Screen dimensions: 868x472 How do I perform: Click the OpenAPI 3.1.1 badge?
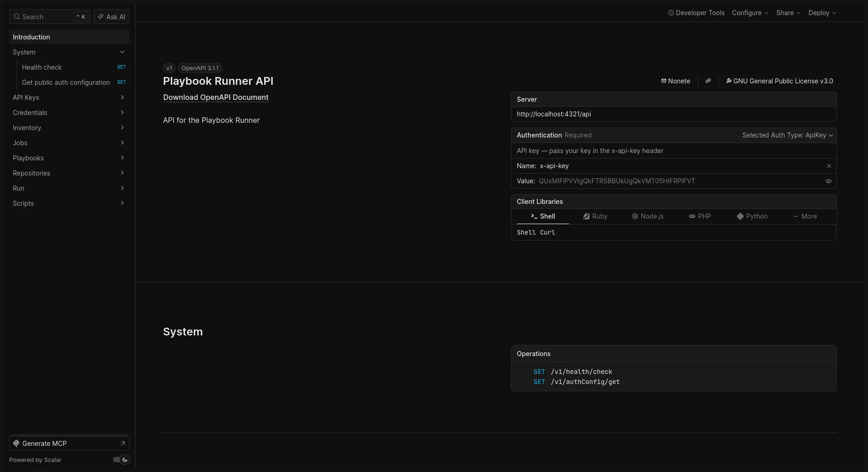click(200, 68)
